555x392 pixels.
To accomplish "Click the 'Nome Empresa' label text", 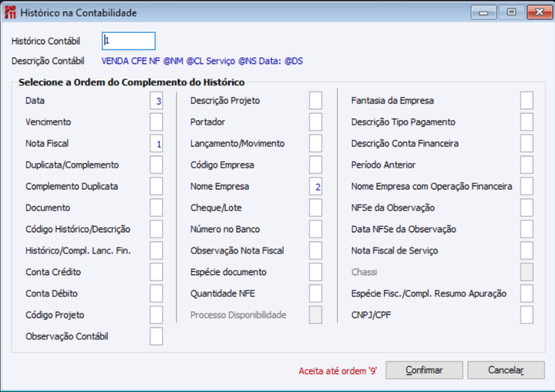I will tap(219, 187).
